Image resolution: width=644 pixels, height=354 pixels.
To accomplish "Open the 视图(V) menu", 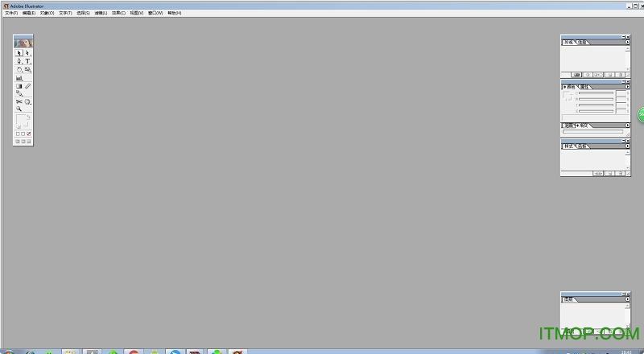I will pyautogui.click(x=137, y=13).
